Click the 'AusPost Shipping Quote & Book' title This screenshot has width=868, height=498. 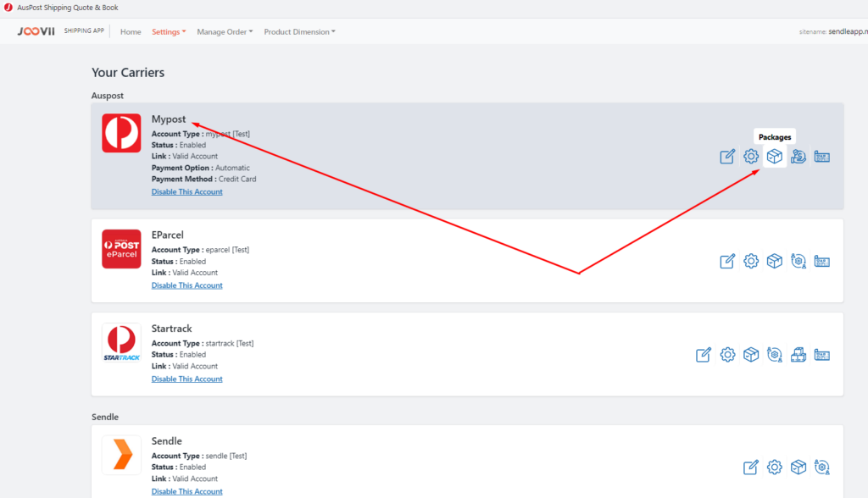coord(68,8)
